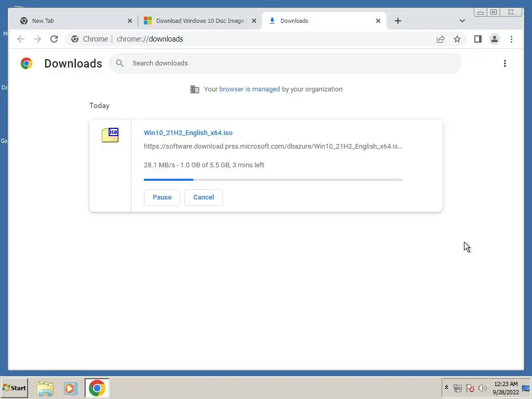The height and width of the screenshot is (399, 532).
Task: Open Chrome's three-dot menu
Action: pos(511,39)
